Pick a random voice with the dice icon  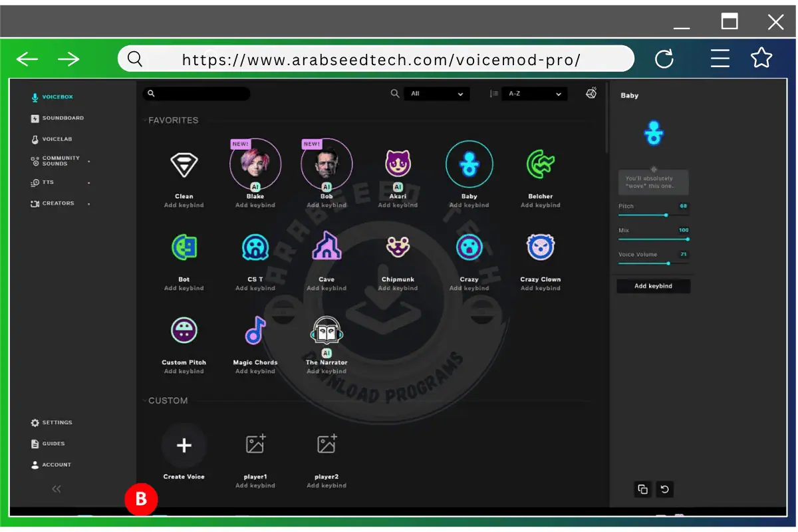click(x=591, y=93)
